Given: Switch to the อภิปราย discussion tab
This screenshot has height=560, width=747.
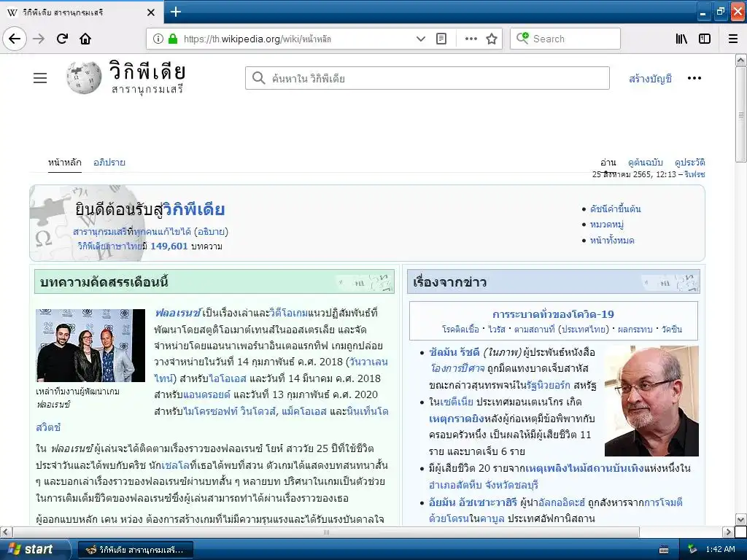Looking at the screenshot, I should click(x=109, y=163).
